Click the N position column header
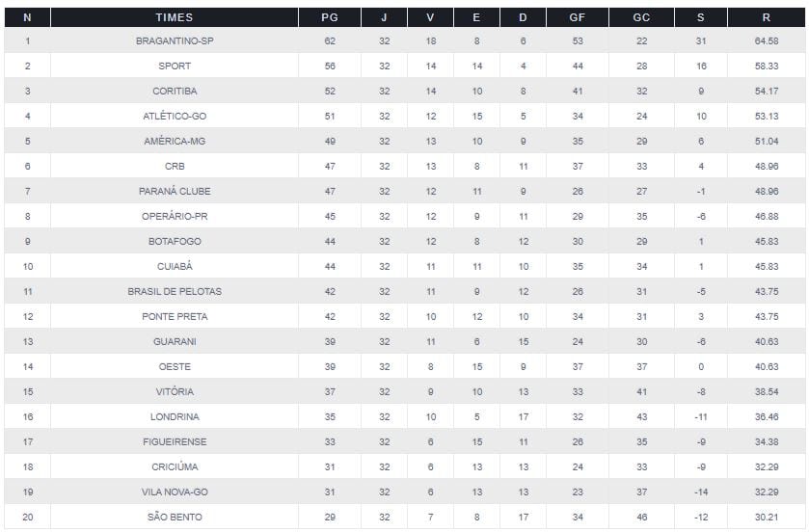Screen dimensions: 809x532 (27, 17)
